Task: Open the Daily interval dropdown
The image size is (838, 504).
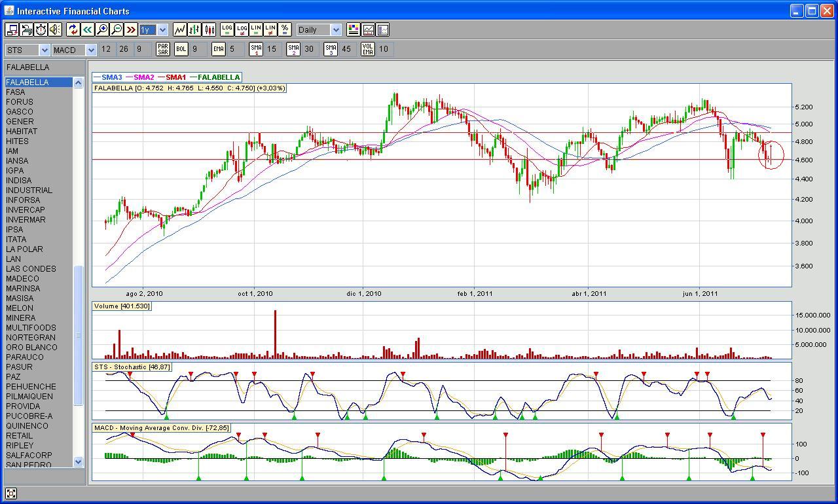Action: tap(336, 30)
